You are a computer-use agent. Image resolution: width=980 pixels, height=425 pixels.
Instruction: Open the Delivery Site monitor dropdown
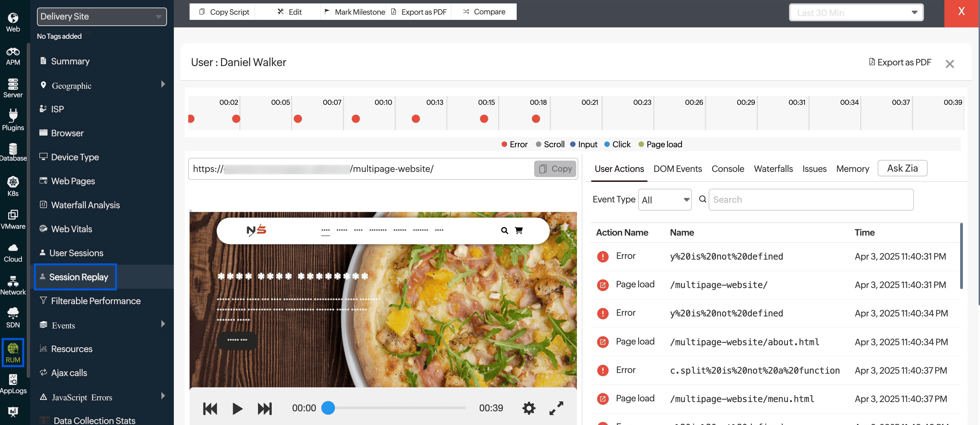(102, 16)
